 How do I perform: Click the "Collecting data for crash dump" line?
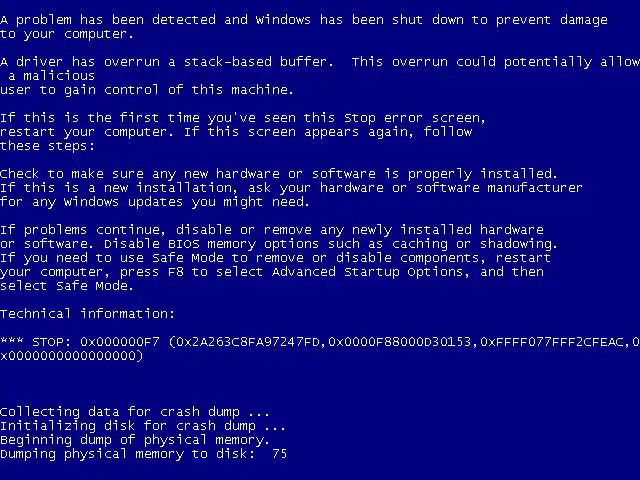(x=135, y=411)
